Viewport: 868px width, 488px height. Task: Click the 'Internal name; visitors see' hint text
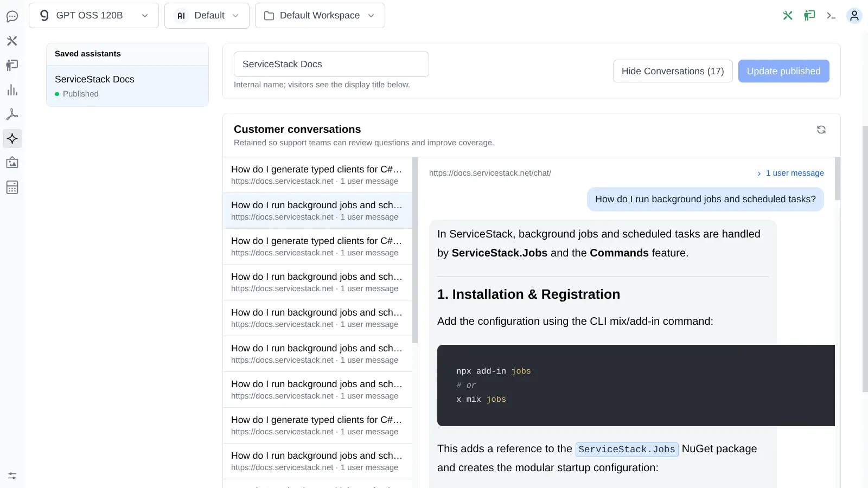point(322,85)
